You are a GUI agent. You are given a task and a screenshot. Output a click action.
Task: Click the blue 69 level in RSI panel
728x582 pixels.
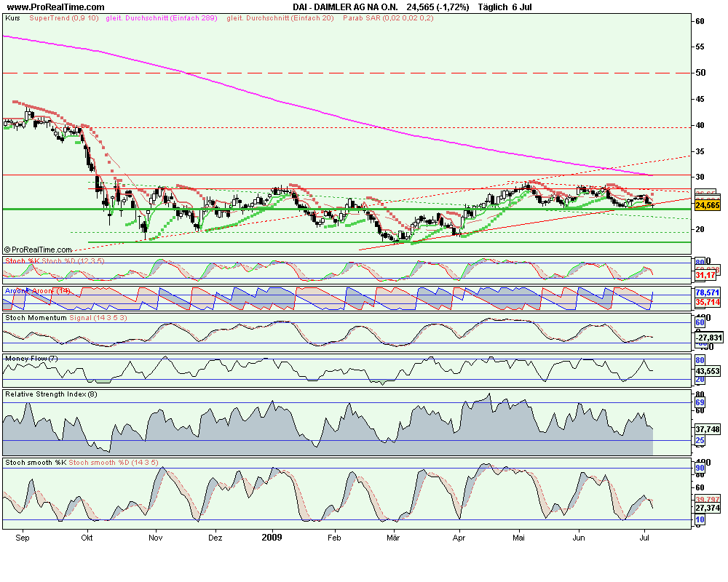click(x=700, y=403)
